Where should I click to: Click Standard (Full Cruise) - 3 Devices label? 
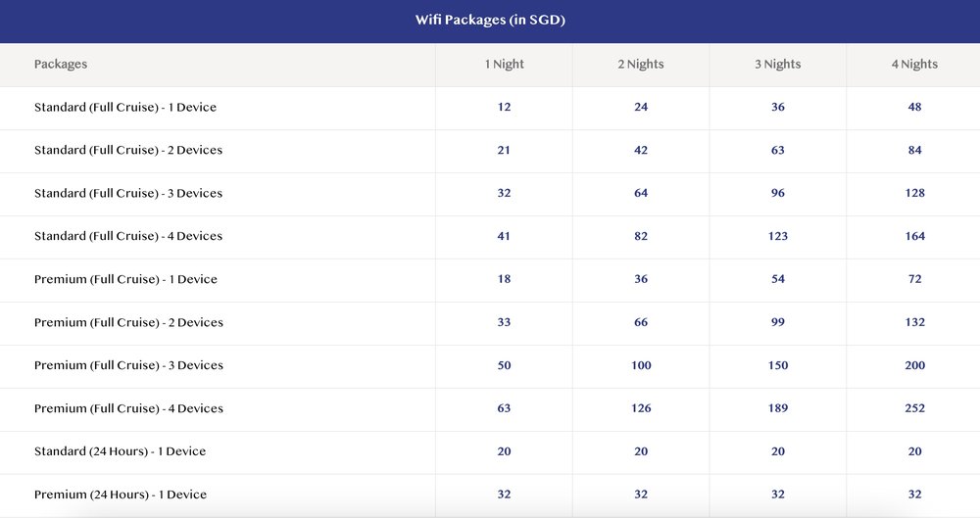[x=128, y=194]
